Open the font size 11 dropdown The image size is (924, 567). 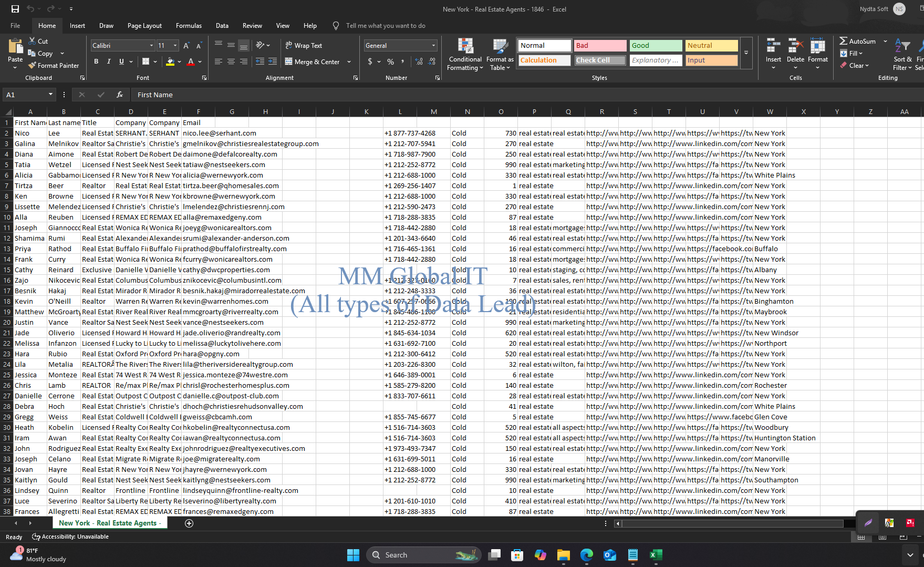click(175, 46)
